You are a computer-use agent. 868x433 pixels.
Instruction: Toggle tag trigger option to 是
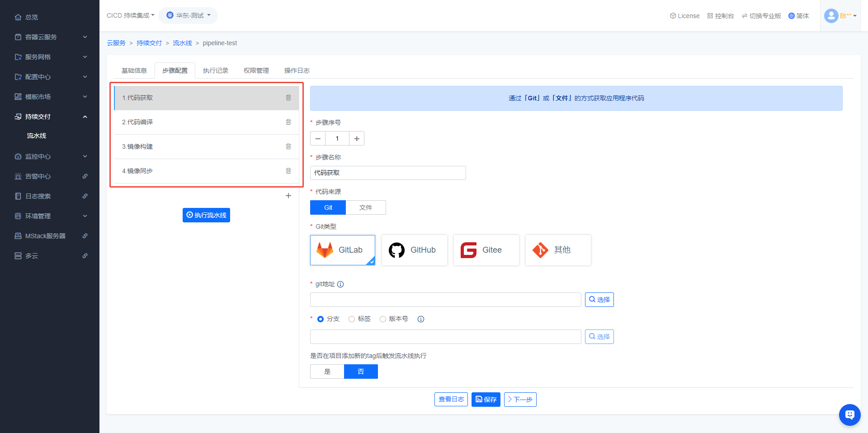tap(327, 372)
